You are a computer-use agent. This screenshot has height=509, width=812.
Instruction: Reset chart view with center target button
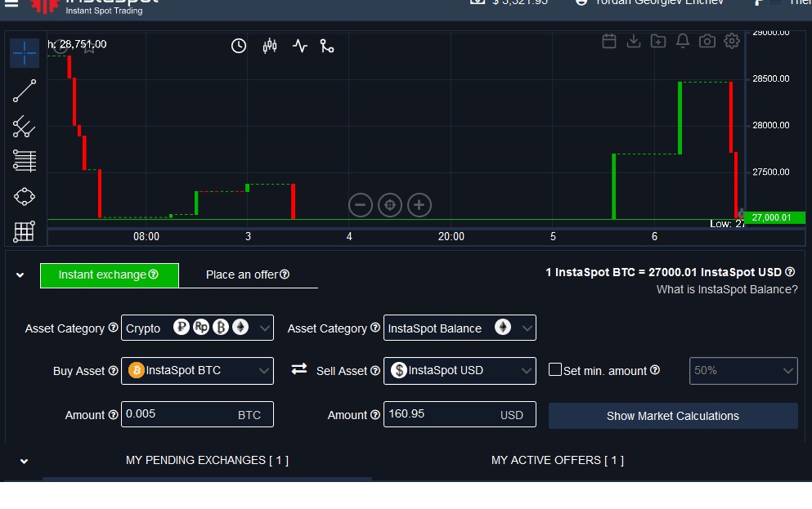pos(390,205)
